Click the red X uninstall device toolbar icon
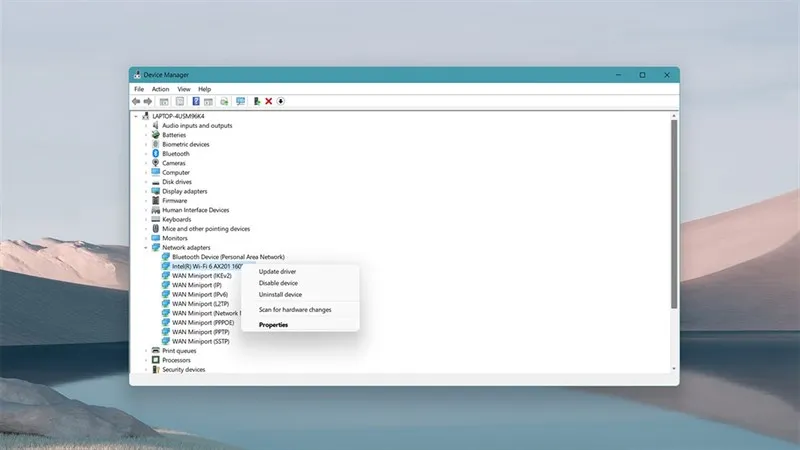This screenshot has height=450, width=800. [268, 101]
